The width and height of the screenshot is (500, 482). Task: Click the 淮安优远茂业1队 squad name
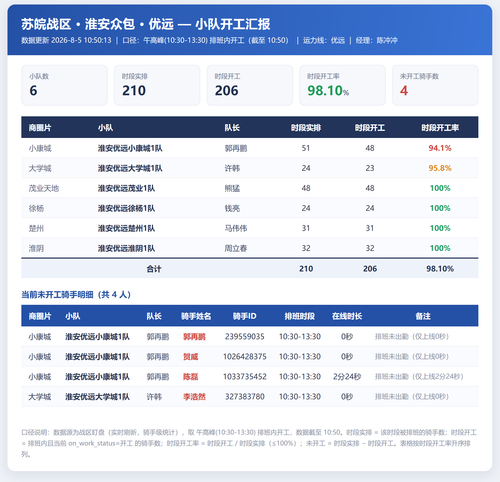[x=126, y=188]
